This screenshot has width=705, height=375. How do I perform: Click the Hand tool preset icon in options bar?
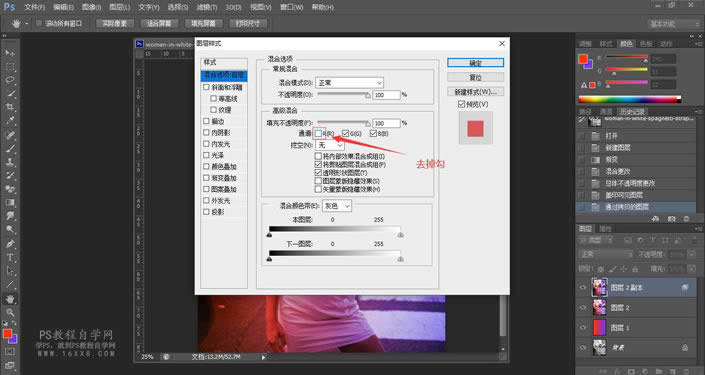pyautogui.click(x=17, y=23)
